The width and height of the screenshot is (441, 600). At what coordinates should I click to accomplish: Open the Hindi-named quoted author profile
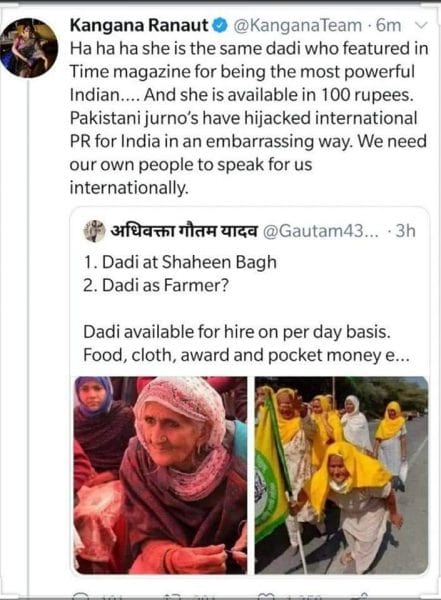click(184, 230)
